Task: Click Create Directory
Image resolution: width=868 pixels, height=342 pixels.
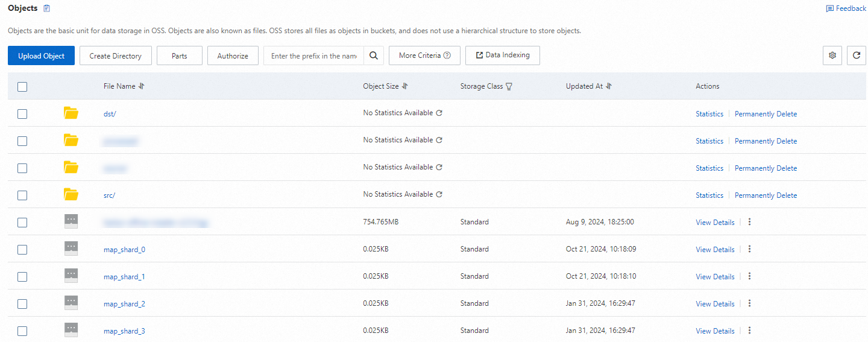Action: (x=115, y=55)
